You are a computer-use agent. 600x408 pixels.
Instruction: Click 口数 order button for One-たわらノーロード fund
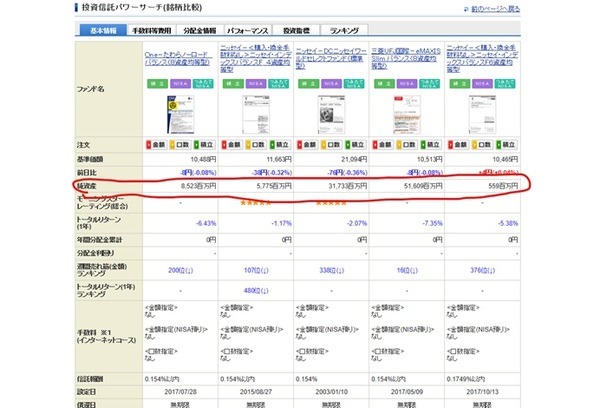pyautogui.click(x=180, y=145)
